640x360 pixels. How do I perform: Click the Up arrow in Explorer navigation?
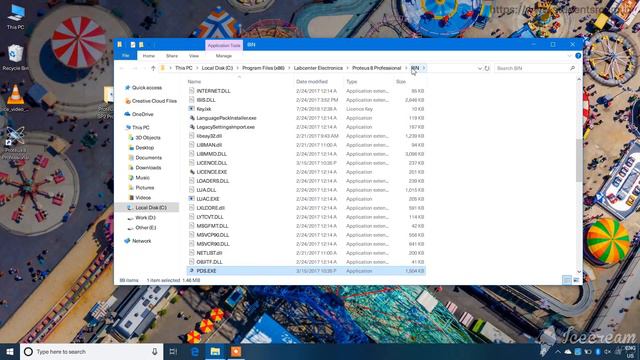coord(153,68)
